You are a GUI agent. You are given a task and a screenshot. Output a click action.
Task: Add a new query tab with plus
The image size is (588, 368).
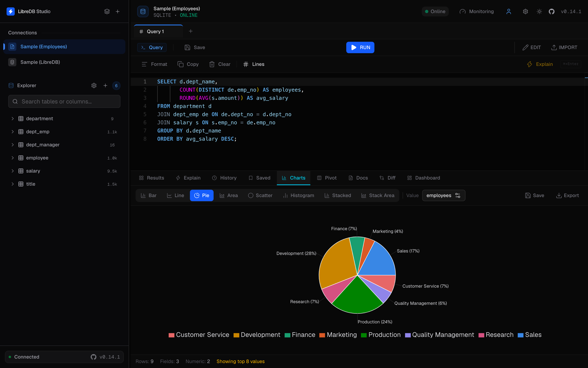point(191,31)
